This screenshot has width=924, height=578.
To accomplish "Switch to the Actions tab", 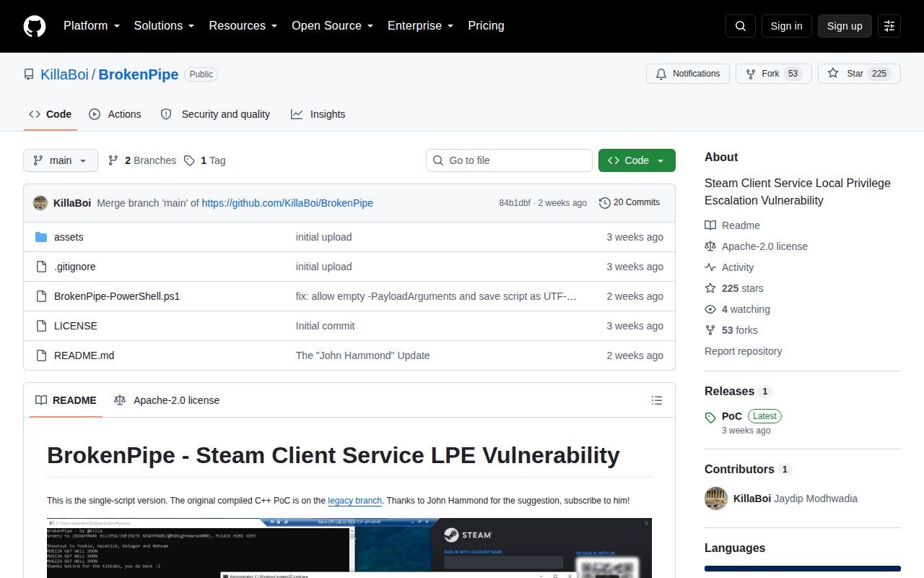I will tap(115, 114).
